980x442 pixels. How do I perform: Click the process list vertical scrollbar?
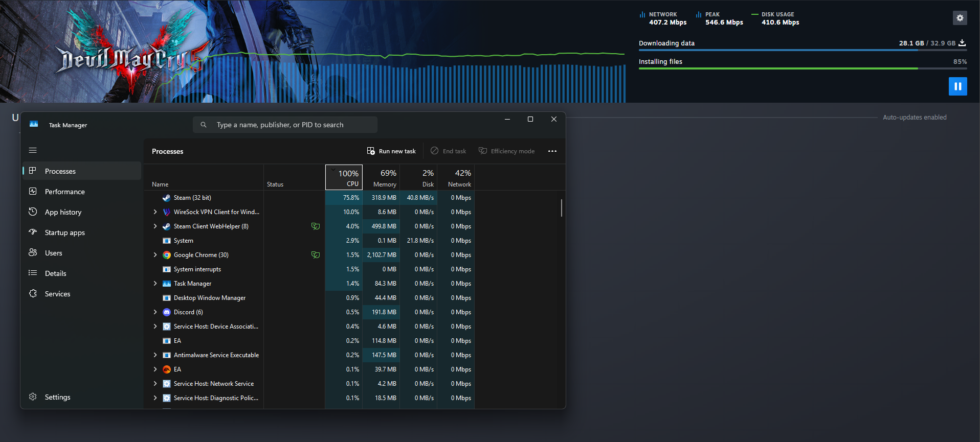pos(562,208)
